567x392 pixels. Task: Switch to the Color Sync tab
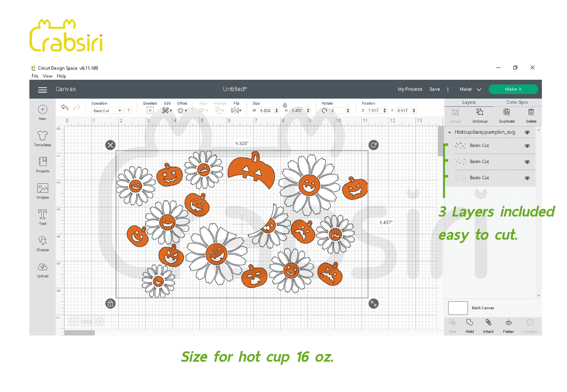click(517, 102)
